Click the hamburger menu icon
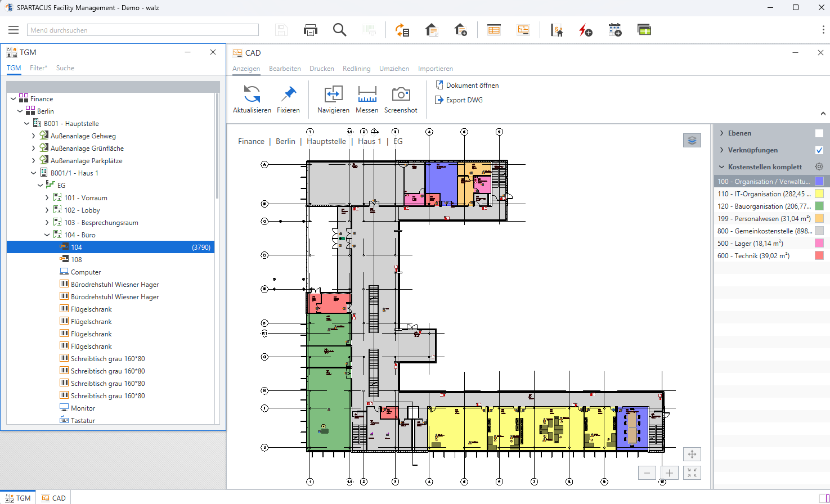Screen dimensions: 830x504 coord(14,30)
